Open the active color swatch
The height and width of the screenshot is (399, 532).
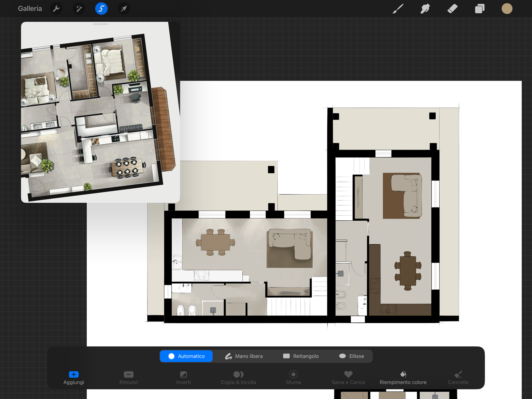[507, 9]
